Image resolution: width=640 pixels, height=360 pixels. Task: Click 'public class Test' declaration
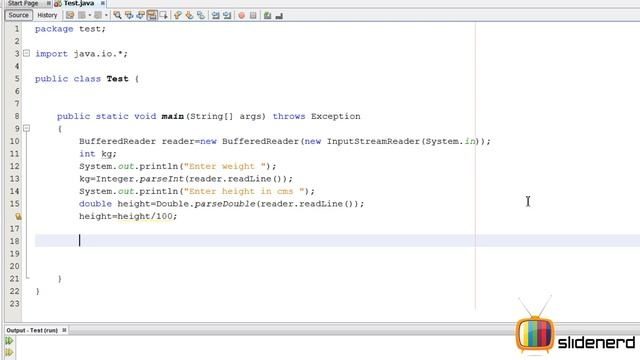pos(82,79)
